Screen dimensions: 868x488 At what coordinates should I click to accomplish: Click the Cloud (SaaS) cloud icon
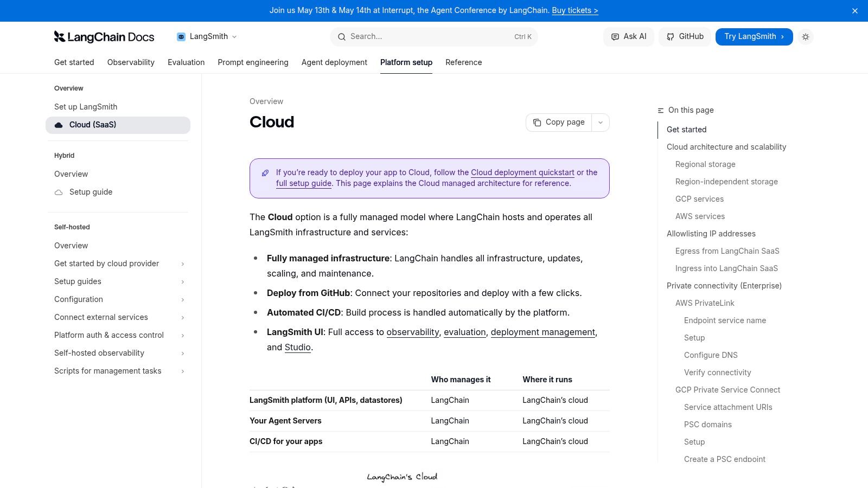[x=59, y=125]
